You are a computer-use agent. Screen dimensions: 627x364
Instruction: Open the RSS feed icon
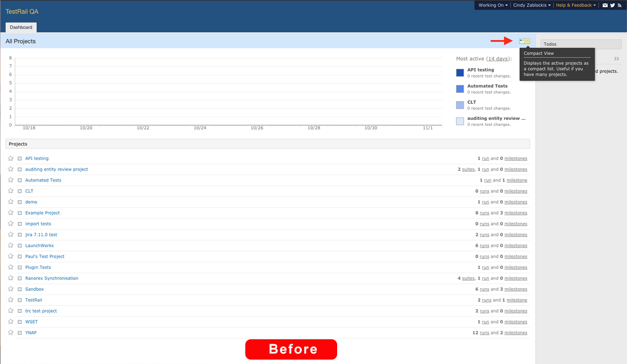pos(619,5)
